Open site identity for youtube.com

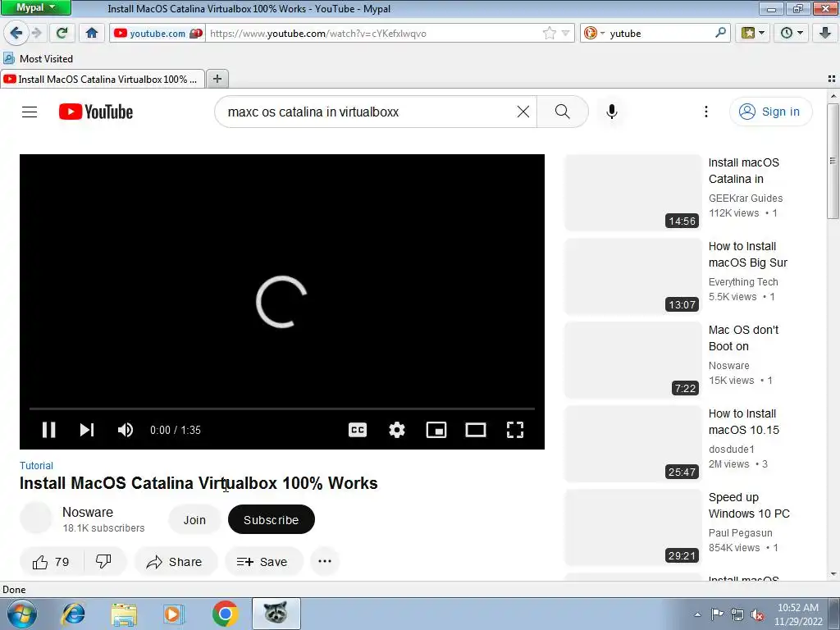(157, 33)
